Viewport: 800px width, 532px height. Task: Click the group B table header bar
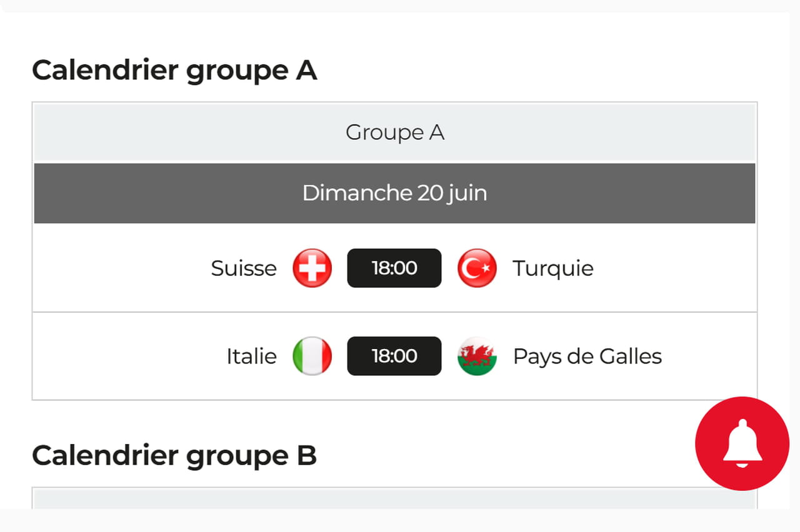[x=394, y=499]
